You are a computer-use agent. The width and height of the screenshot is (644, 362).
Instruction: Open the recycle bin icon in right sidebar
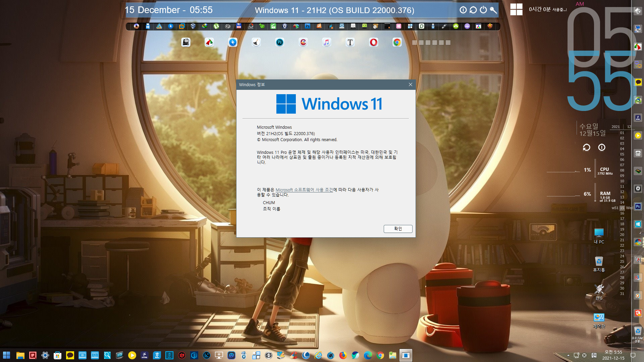(638, 331)
